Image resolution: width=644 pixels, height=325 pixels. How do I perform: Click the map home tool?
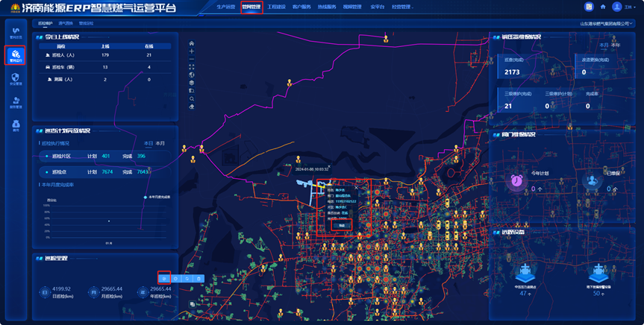[191, 43]
